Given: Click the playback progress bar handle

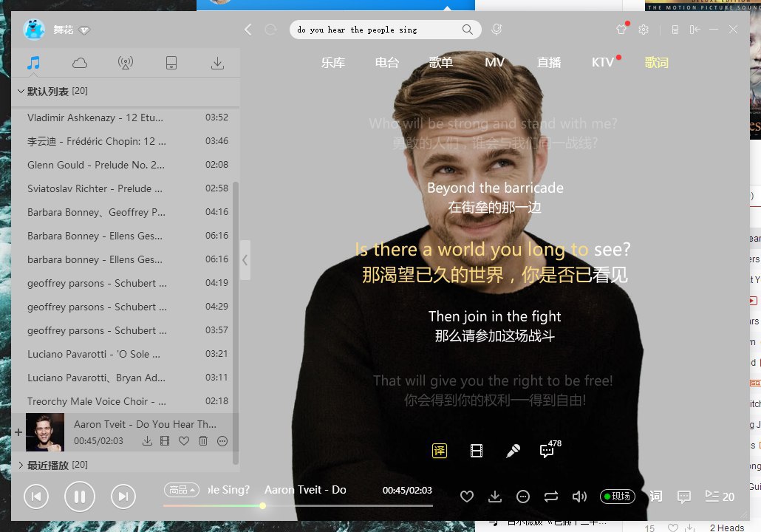Looking at the screenshot, I should (x=262, y=506).
